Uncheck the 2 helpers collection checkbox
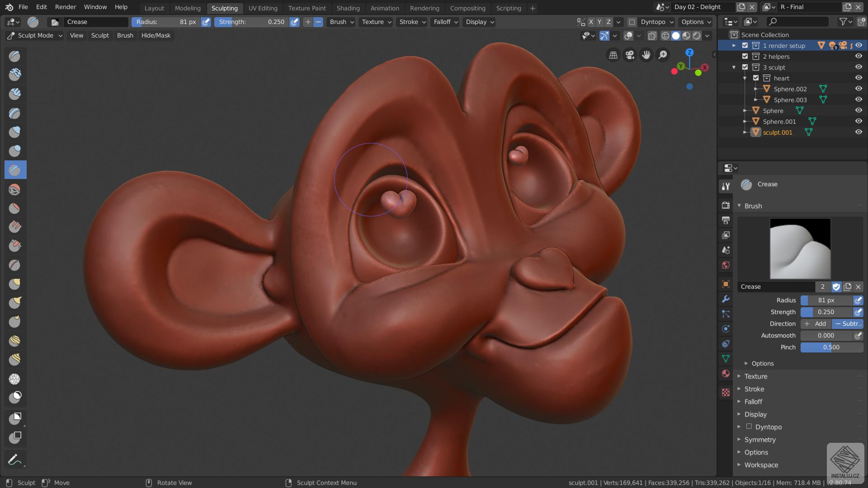 pyautogui.click(x=745, y=56)
